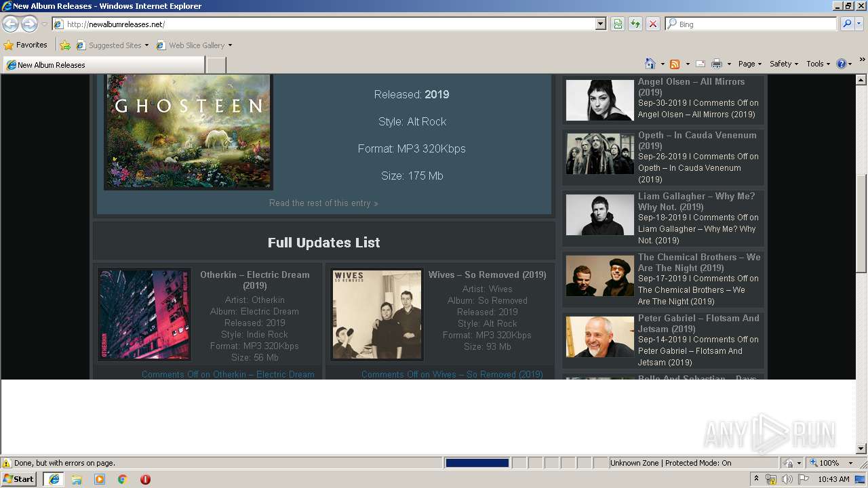Click Read the rest of this entry link
The width and height of the screenshot is (868, 488).
tap(323, 203)
